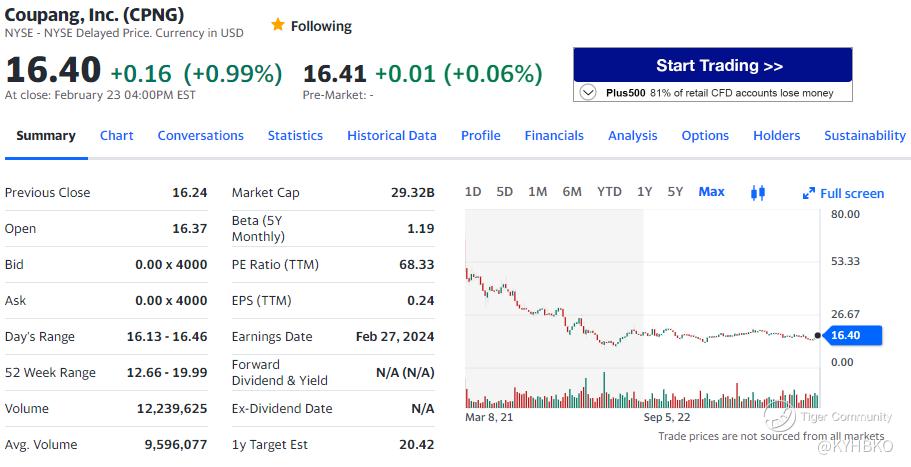Viewport: 911px width, 467px height.
Task: Click the Full screen expand arrows icon
Action: click(809, 193)
